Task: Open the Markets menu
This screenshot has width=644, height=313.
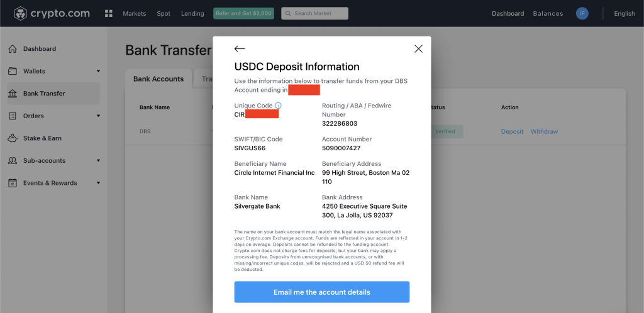Action: point(135,14)
